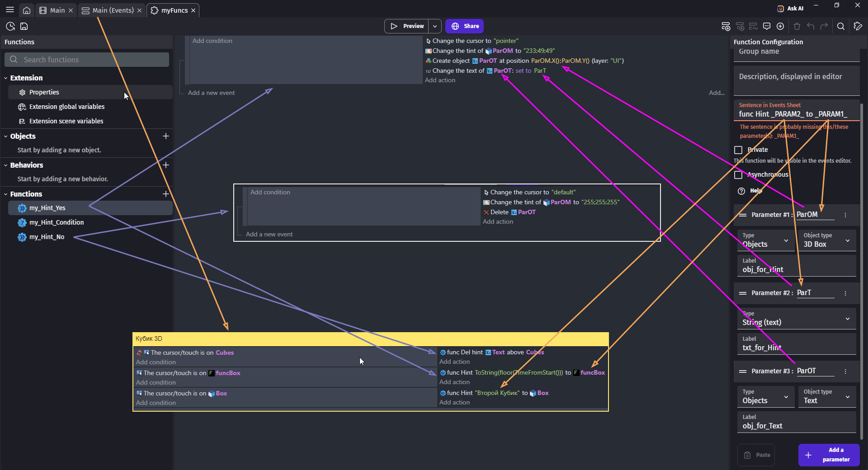Collapse the Behaviors section
This screenshot has height=470, width=868.
tap(6, 165)
